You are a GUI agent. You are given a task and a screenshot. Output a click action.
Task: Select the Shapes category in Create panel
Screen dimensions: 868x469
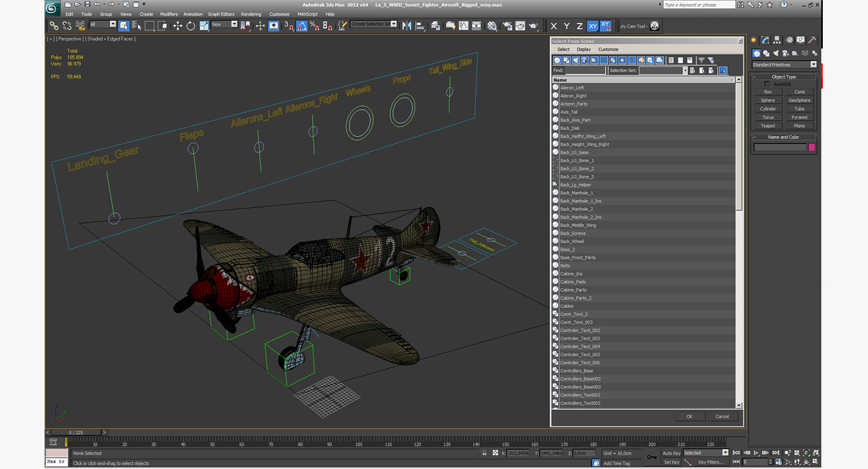[x=766, y=53]
